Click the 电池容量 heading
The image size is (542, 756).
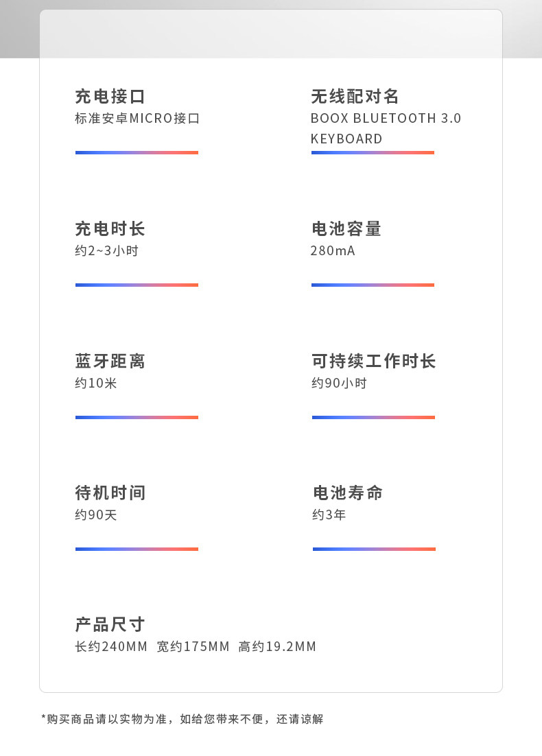point(346,228)
